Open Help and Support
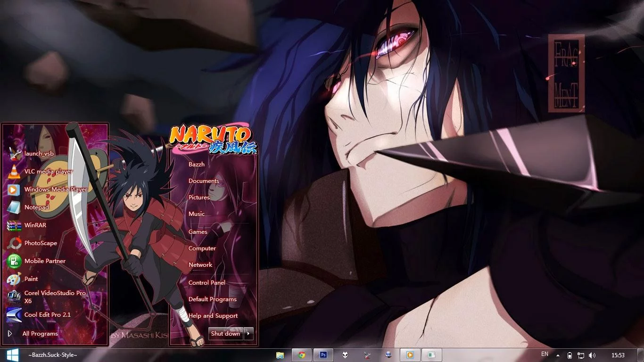Screen dimensions: 644x362 [213, 316]
